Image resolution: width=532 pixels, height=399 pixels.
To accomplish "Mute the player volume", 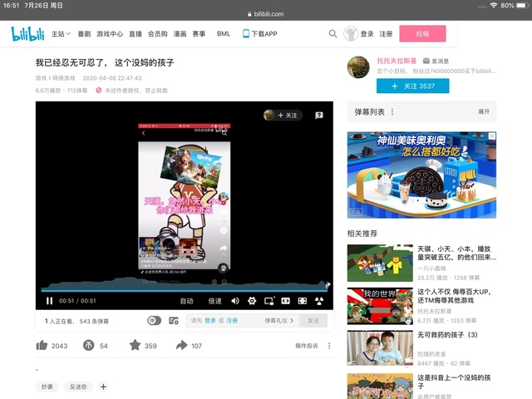I will click(234, 301).
